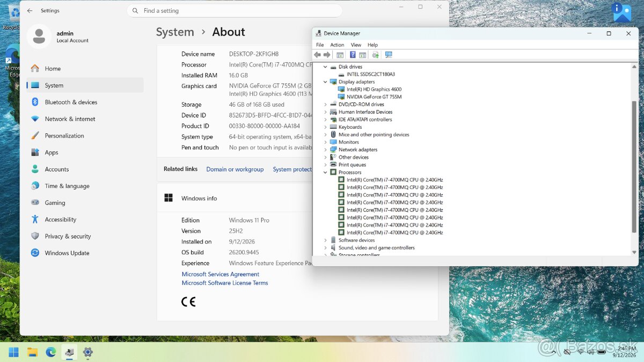
Task: Click the Privacy & security shield icon
Action: (35, 236)
